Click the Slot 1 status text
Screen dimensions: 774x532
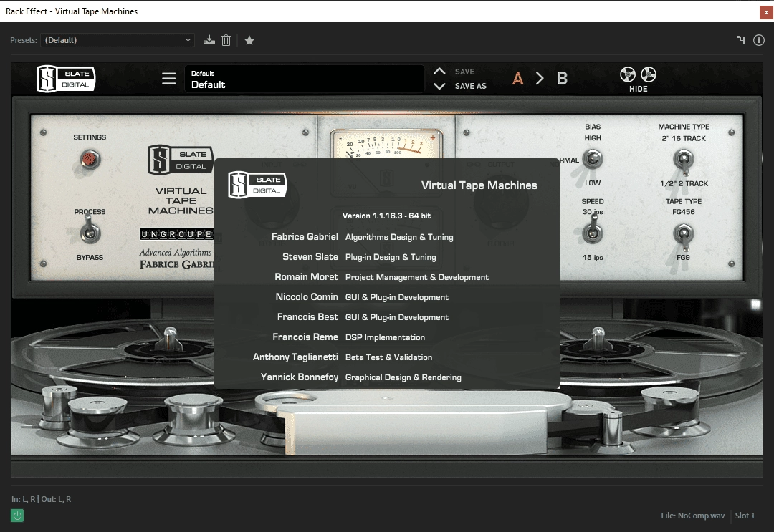(x=745, y=516)
